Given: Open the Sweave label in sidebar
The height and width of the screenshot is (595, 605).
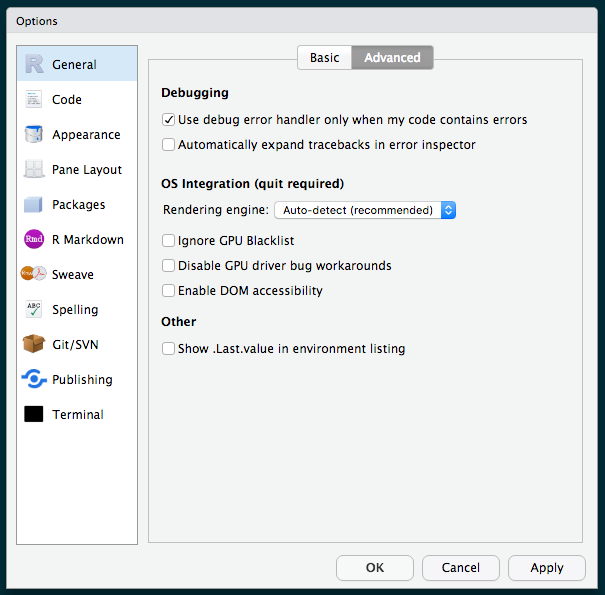Looking at the screenshot, I should tap(73, 275).
